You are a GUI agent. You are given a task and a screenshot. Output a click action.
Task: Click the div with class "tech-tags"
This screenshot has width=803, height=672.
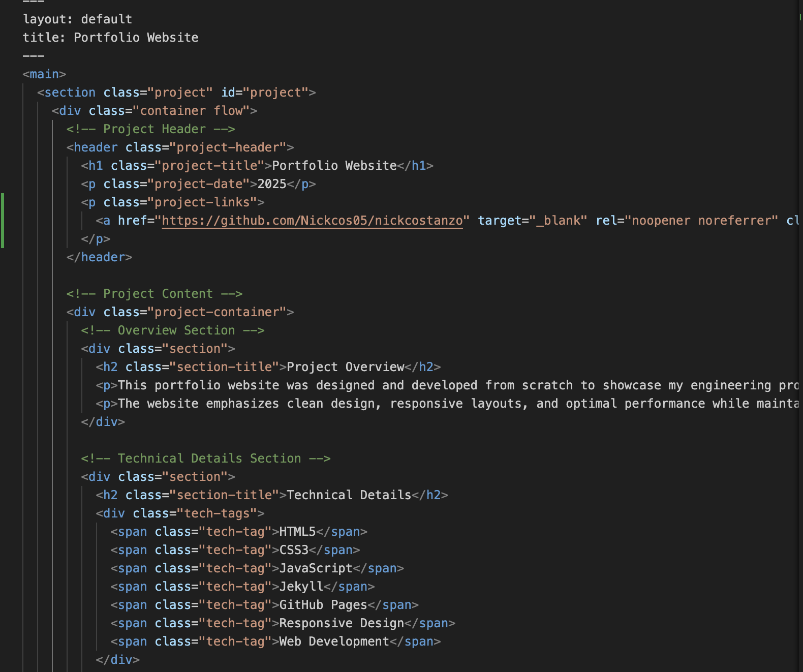pyautogui.click(x=180, y=513)
